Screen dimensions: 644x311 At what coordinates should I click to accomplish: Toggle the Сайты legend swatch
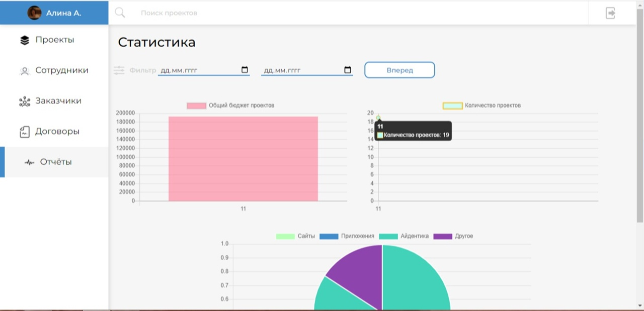click(285, 236)
